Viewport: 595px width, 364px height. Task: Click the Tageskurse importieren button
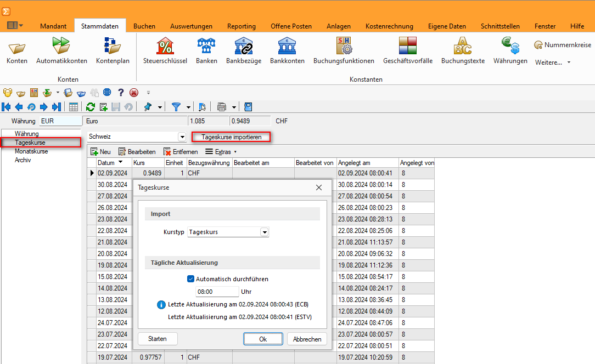231,137
